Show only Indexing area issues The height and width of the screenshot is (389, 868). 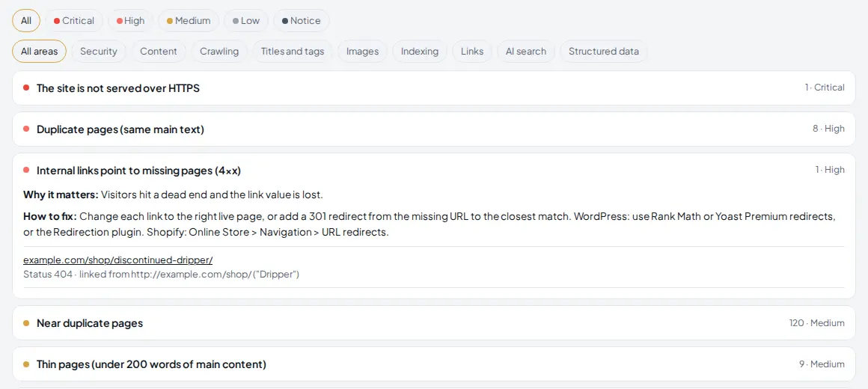click(x=420, y=52)
